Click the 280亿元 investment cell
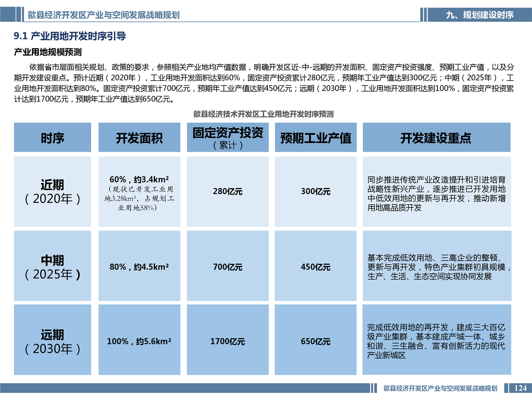This screenshot has width=532, height=399. point(228,191)
